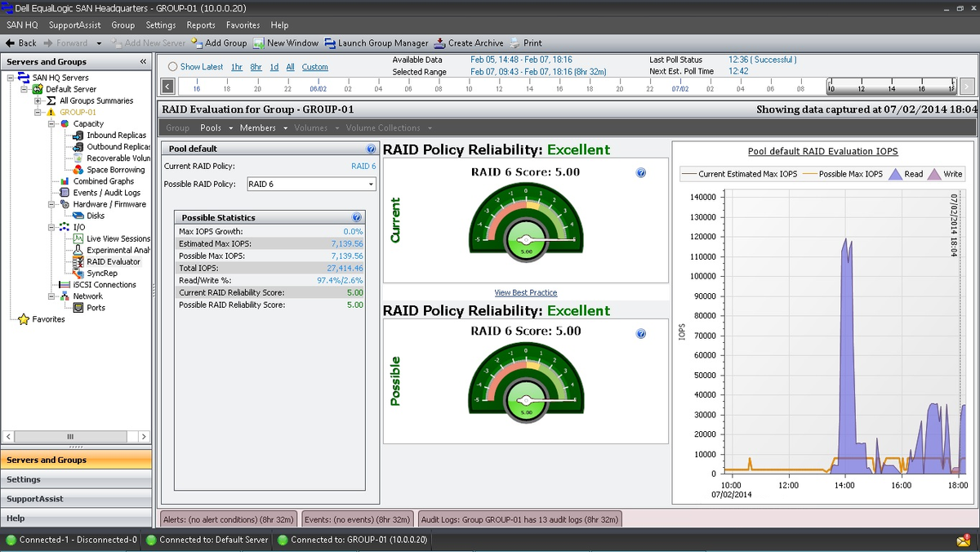Click the New Window toolbar icon
This screenshot has height=552, width=980.
click(x=259, y=43)
